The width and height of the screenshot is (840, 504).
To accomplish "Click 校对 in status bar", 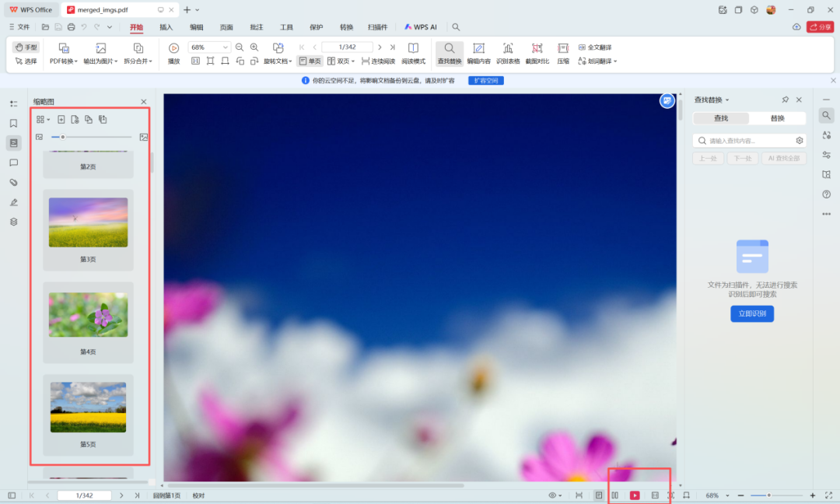I will click(x=198, y=495).
